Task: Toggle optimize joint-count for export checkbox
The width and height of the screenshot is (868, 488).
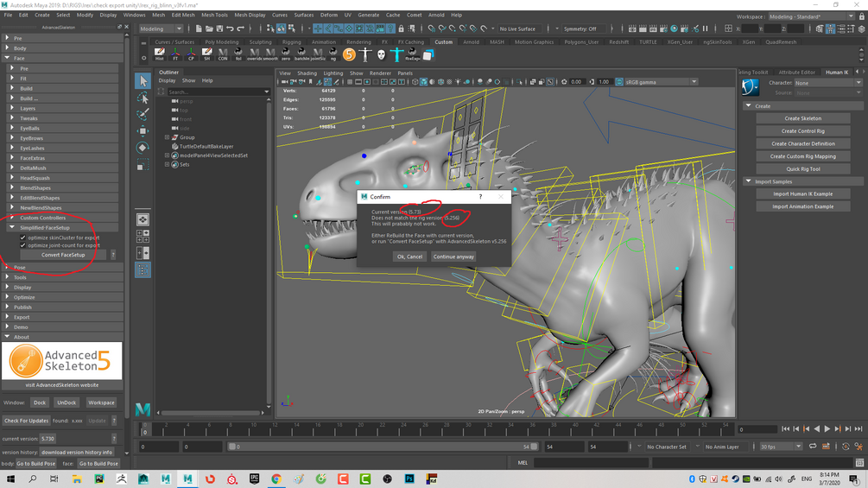Action: [x=22, y=245]
